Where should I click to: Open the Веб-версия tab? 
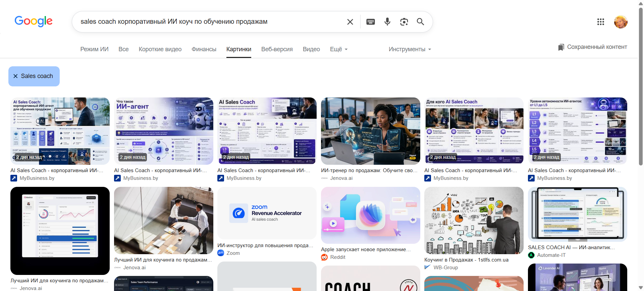click(x=277, y=49)
